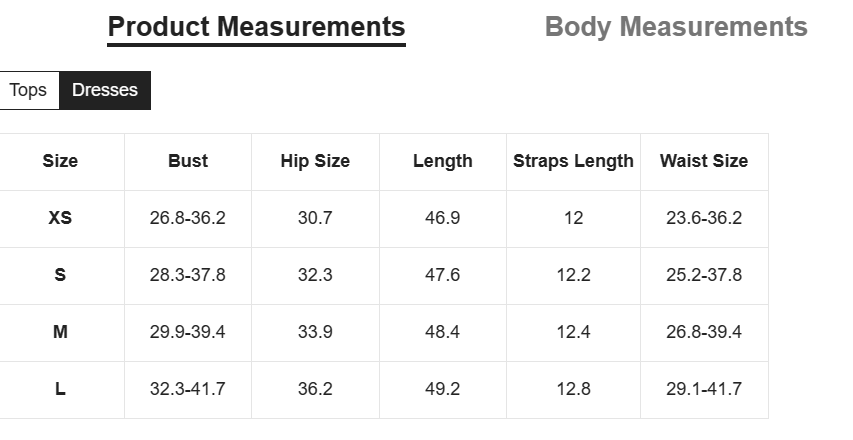Click the Size column header
This screenshot has height=440, width=853.
60,161
